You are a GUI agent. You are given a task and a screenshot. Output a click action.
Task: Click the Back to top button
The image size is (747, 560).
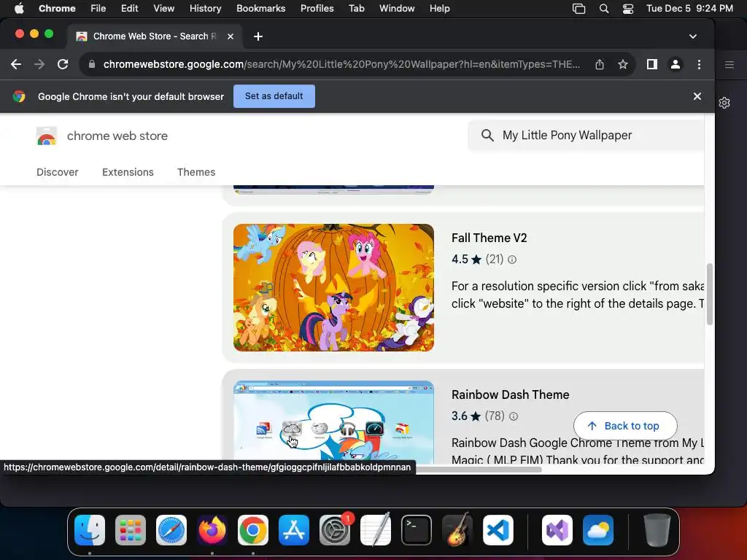tap(625, 426)
